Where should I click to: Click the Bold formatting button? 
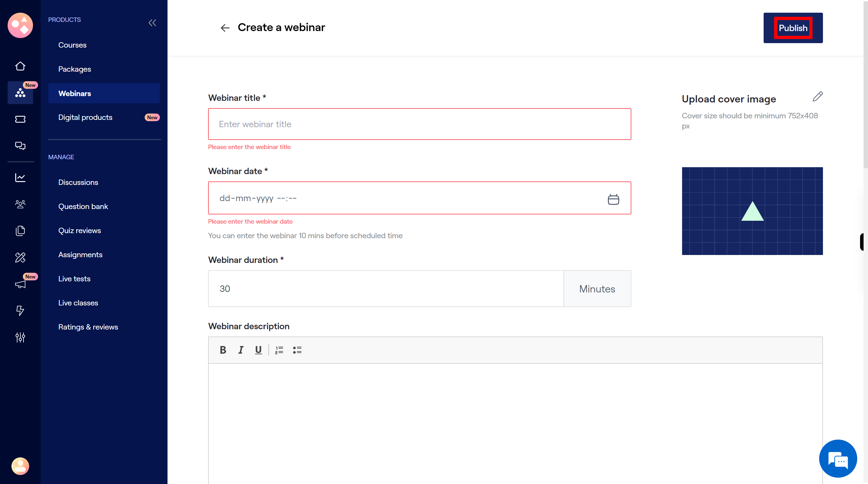click(x=223, y=350)
